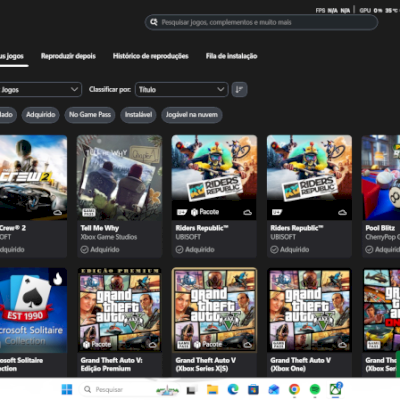Viewport: 400px width, 400px height.
Task: Launch Microsoft Edge from taskbar
Action: click(233, 389)
